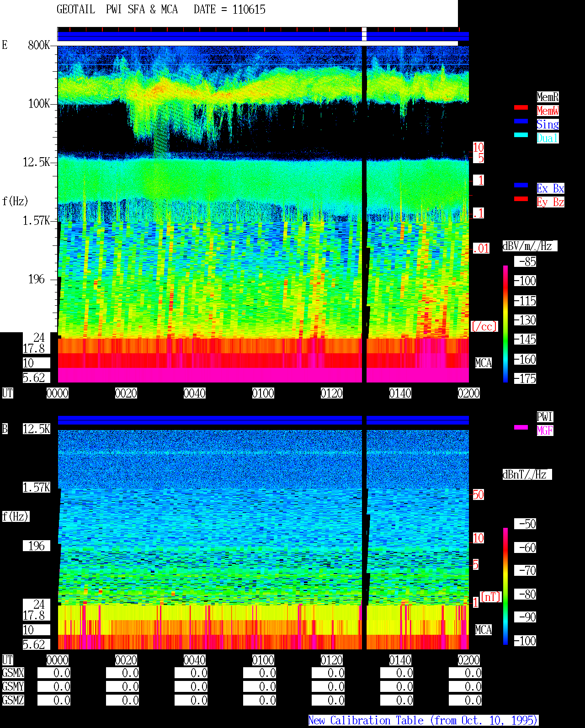Click the MCA label beside B panel
The image size is (585, 728).
pos(484,630)
